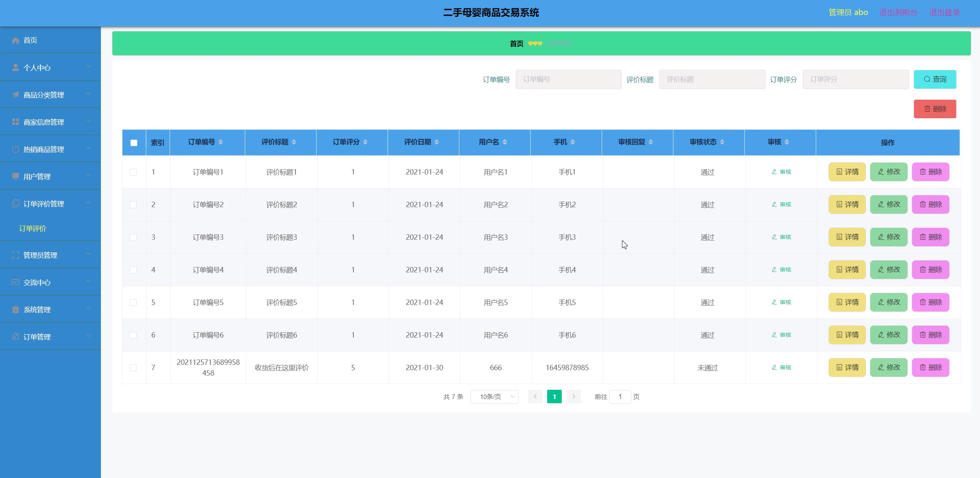Open 详情 for row 7
Image resolution: width=980 pixels, height=478 pixels.
coord(847,368)
